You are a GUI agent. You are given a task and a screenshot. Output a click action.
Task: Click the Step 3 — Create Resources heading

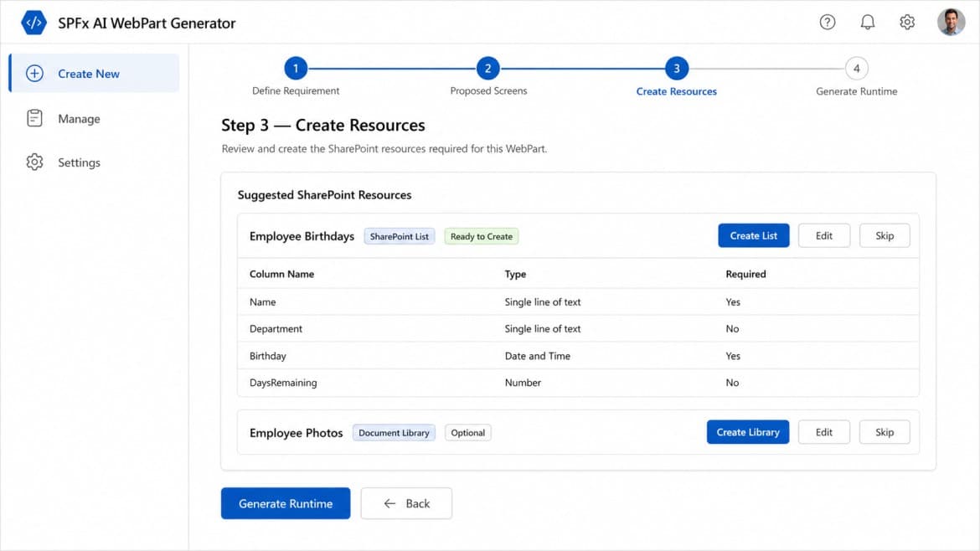(x=323, y=125)
